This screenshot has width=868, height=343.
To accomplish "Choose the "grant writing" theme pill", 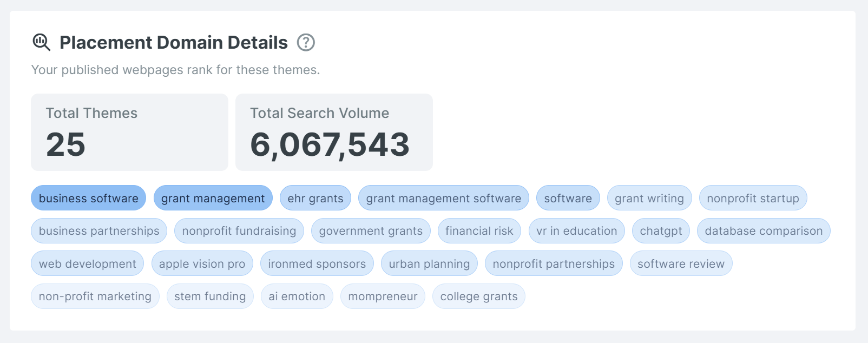I will pos(649,199).
